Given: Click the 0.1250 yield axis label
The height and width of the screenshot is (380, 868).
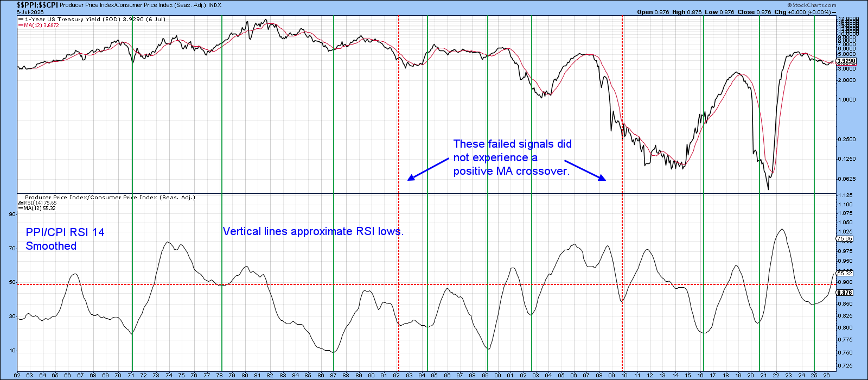Looking at the screenshot, I should 847,159.
